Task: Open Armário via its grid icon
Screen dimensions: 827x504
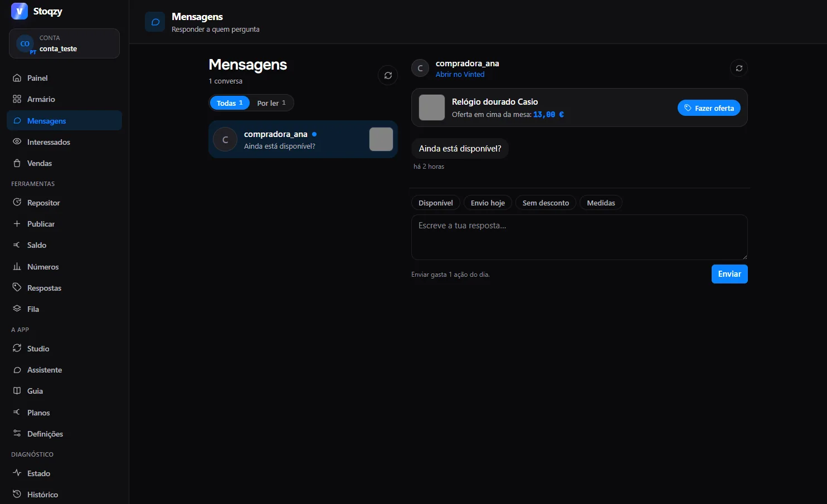Action: pos(17,99)
